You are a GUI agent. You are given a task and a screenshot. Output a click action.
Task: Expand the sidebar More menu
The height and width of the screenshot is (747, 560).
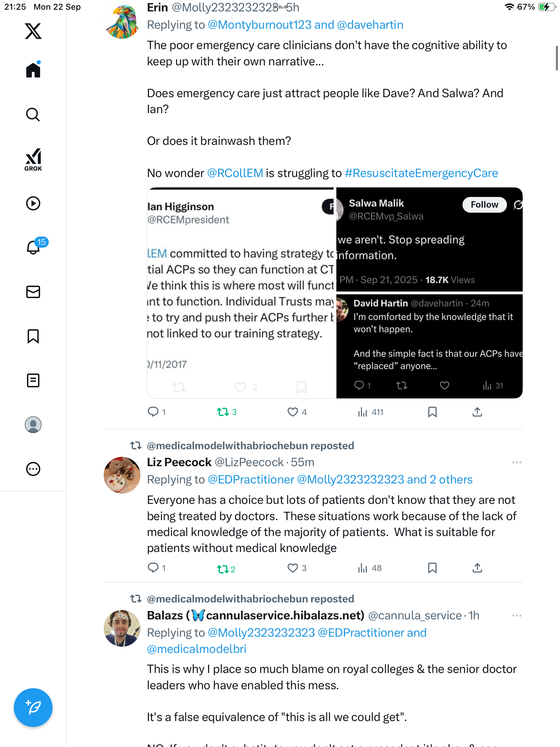(33, 469)
